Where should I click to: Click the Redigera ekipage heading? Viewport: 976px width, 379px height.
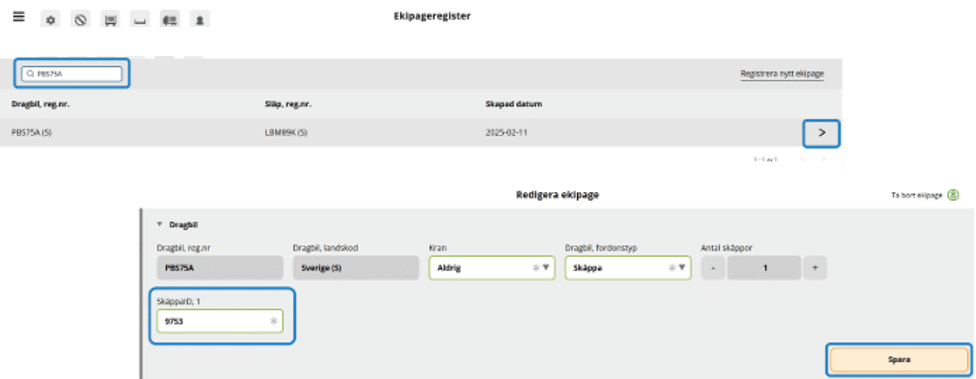click(x=557, y=195)
